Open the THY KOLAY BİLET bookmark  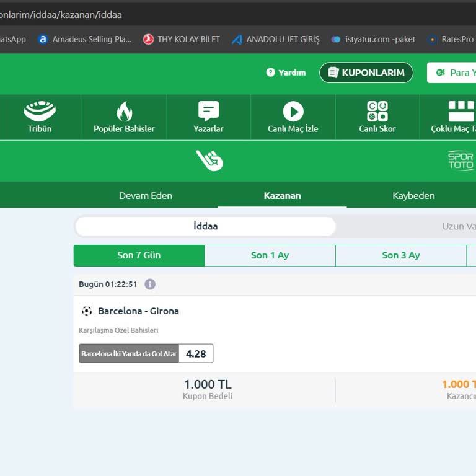pyautogui.click(x=182, y=39)
